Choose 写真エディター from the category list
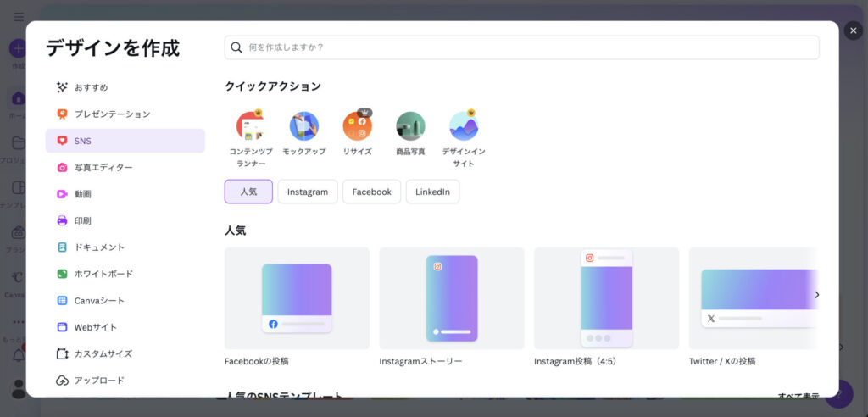Screen dimensions: 868x417 (x=103, y=168)
